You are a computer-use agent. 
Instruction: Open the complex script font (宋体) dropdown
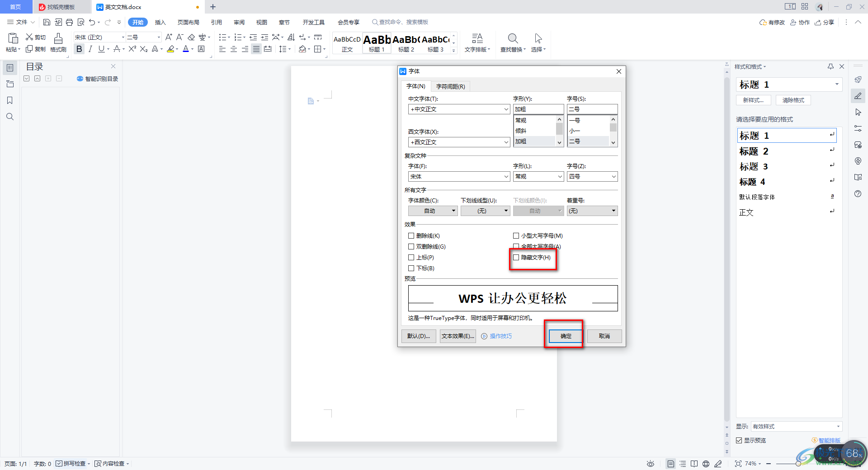(x=459, y=177)
